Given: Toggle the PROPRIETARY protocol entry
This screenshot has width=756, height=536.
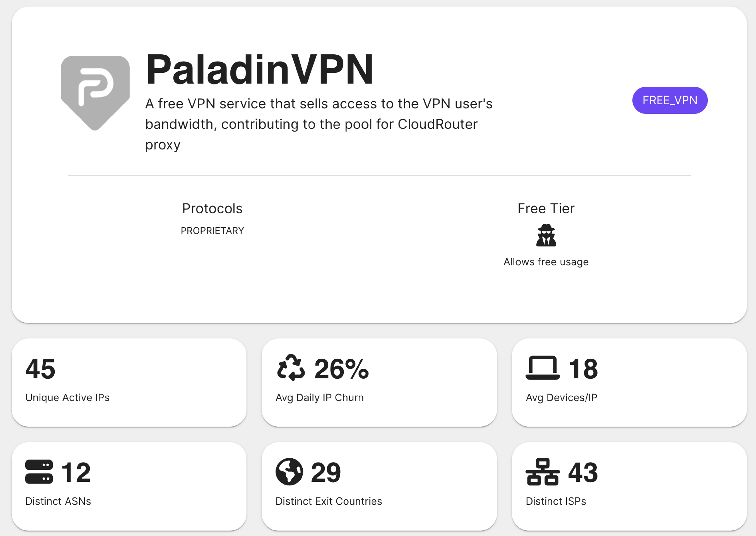Looking at the screenshot, I should coord(212,230).
